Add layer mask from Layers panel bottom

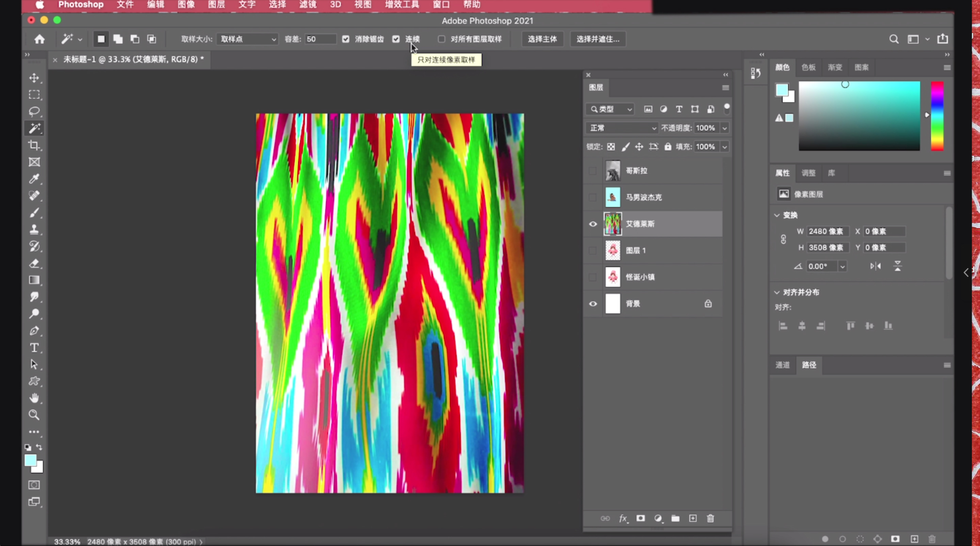pos(641,518)
